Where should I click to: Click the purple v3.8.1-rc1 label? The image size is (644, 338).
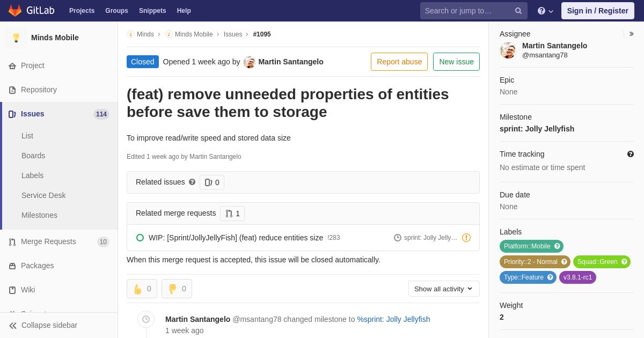(577, 277)
